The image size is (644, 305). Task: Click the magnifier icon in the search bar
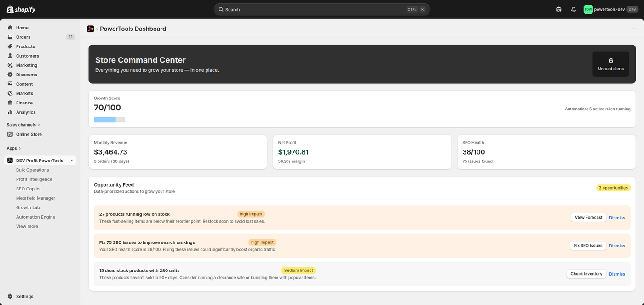[x=221, y=9]
